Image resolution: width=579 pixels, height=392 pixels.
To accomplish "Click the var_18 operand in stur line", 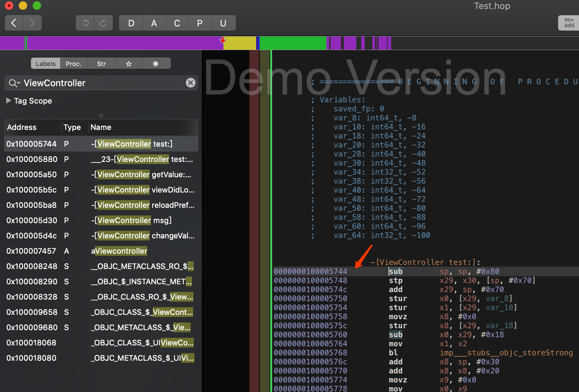I will point(499,326).
